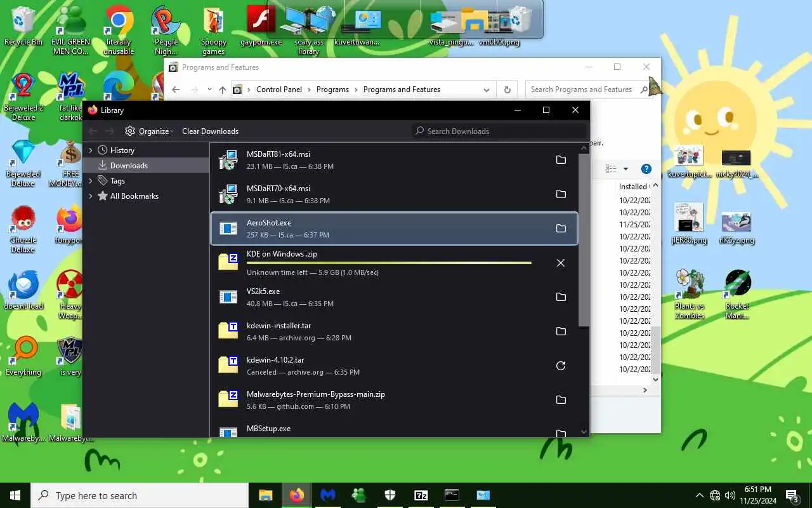Open the jlER80.png desktop file

[690, 224]
